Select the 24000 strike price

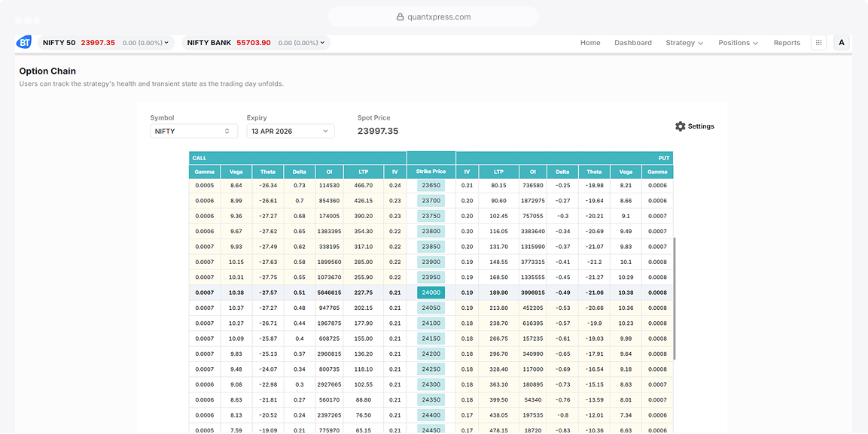(x=431, y=293)
